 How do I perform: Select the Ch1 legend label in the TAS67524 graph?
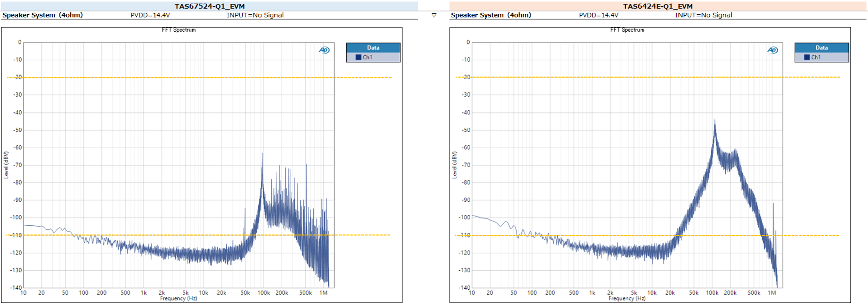(x=368, y=57)
